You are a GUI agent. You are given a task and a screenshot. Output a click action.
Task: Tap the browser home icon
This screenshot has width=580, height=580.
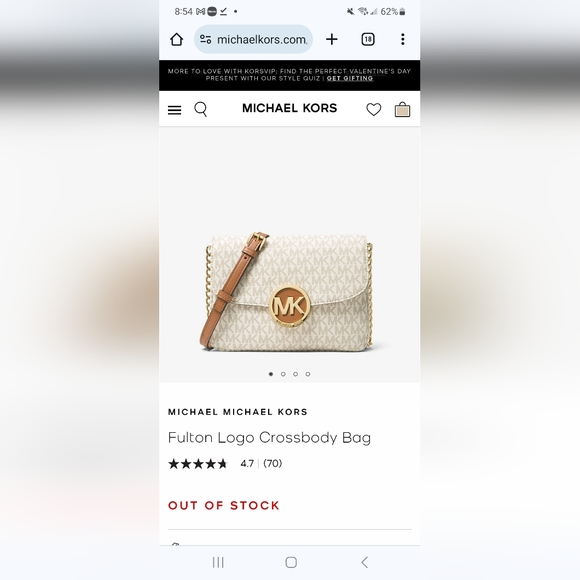176,39
